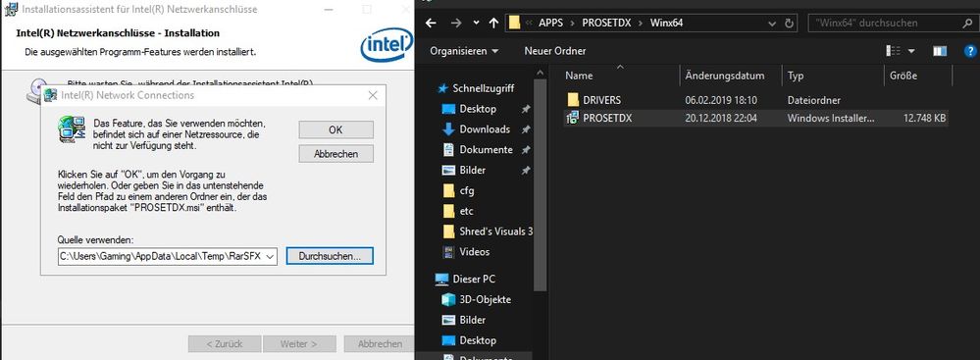Click the back arrow in Explorer
The width and height of the screenshot is (980, 360).
click(430, 24)
